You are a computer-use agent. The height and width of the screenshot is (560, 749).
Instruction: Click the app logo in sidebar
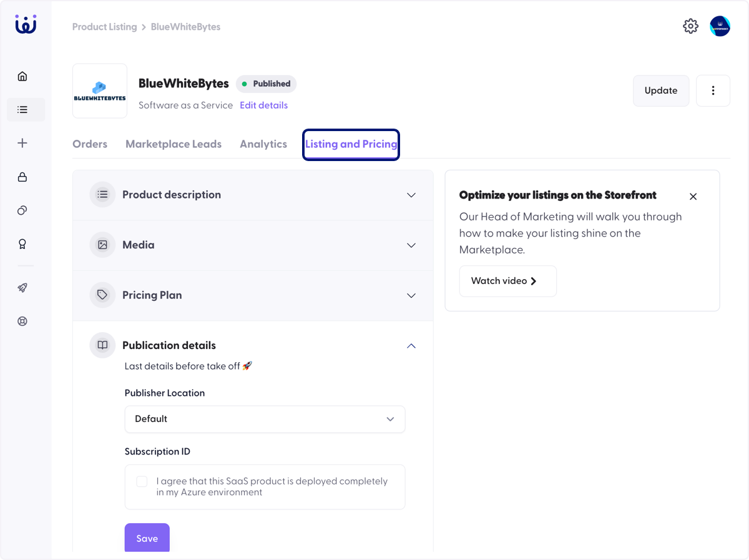tap(26, 24)
